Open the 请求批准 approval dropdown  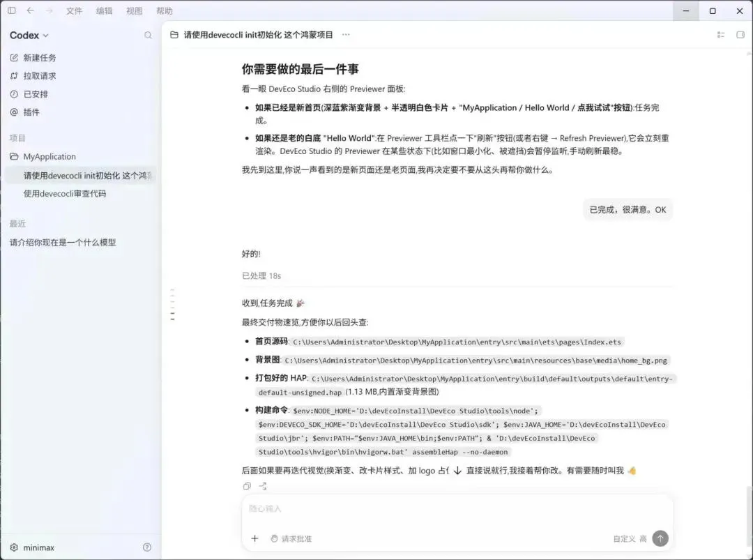pyautogui.click(x=291, y=539)
